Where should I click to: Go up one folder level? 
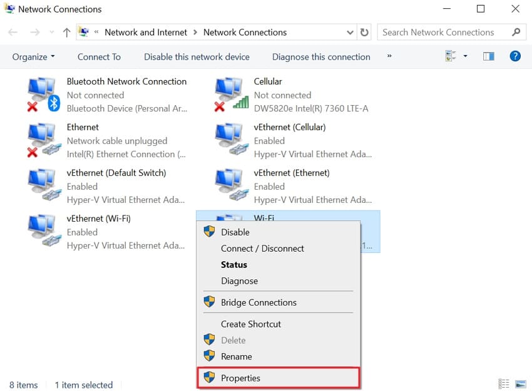pyautogui.click(x=66, y=32)
